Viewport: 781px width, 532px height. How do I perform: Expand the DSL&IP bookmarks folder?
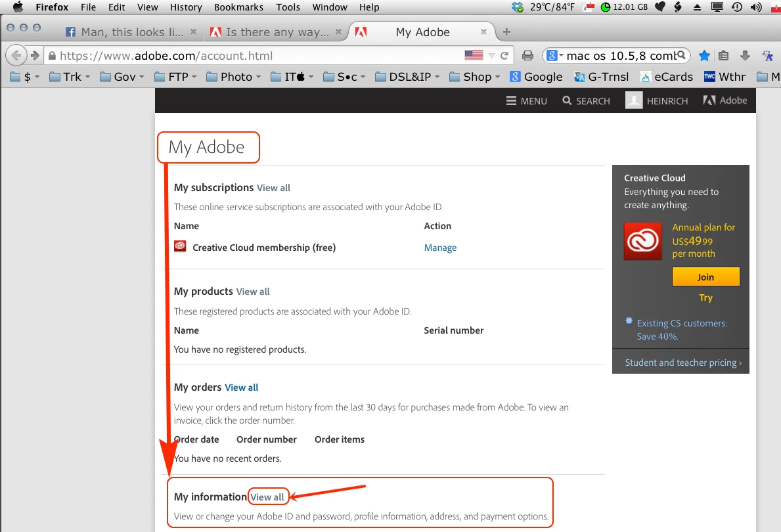(407, 77)
